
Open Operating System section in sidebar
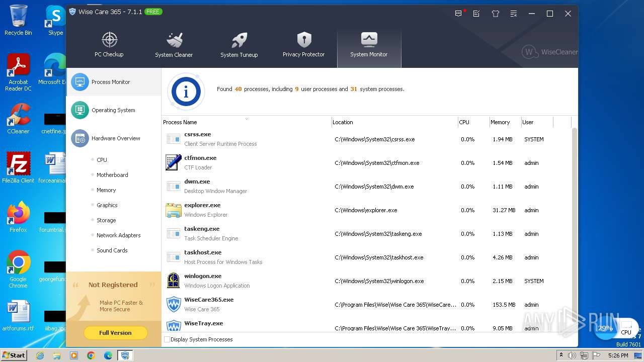(114, 110)
